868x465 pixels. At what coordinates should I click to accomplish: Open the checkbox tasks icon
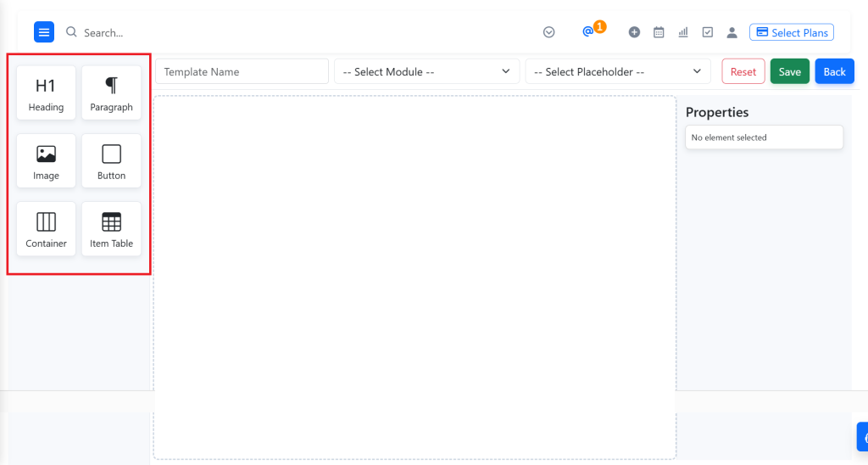(x=708, y=32)
